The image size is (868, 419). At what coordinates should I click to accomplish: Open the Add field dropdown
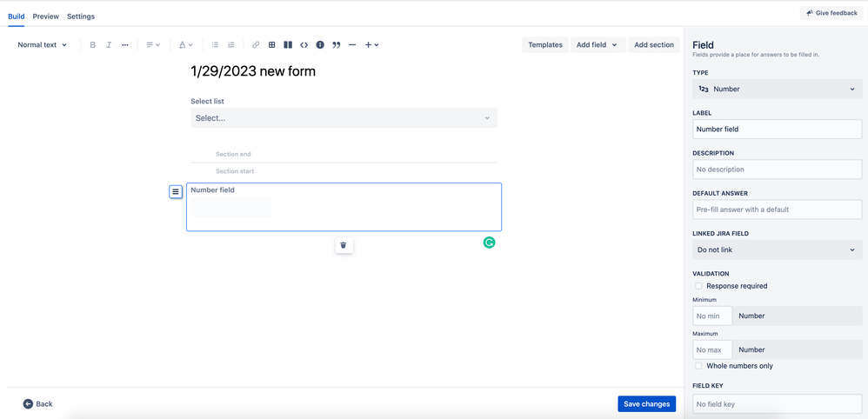598,45
